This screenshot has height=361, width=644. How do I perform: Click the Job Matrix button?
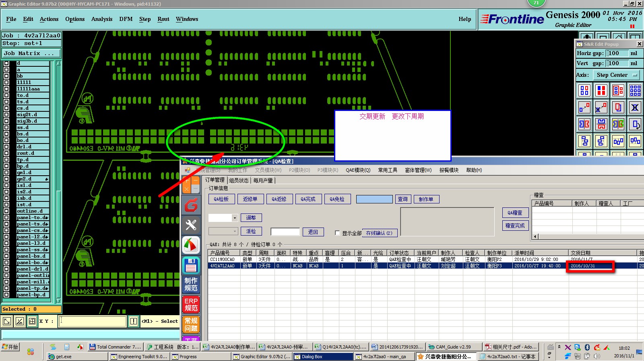(31, 53)
